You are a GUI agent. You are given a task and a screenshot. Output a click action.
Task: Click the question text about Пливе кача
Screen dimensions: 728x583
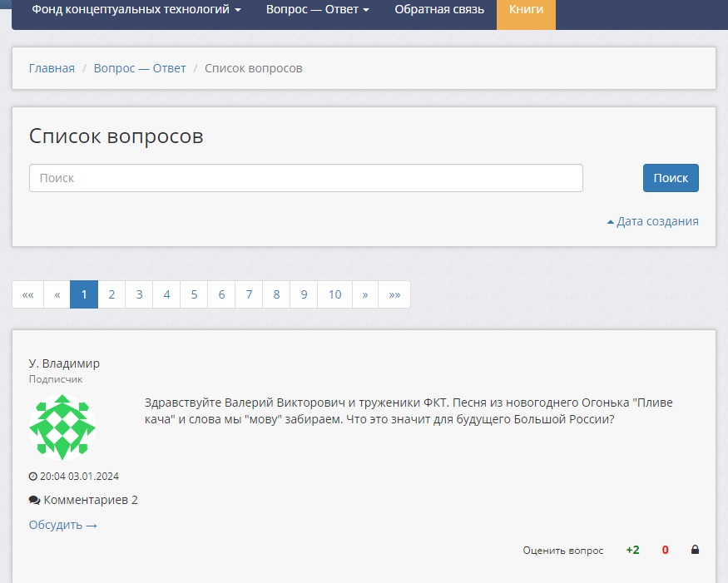tap(409, 411)
